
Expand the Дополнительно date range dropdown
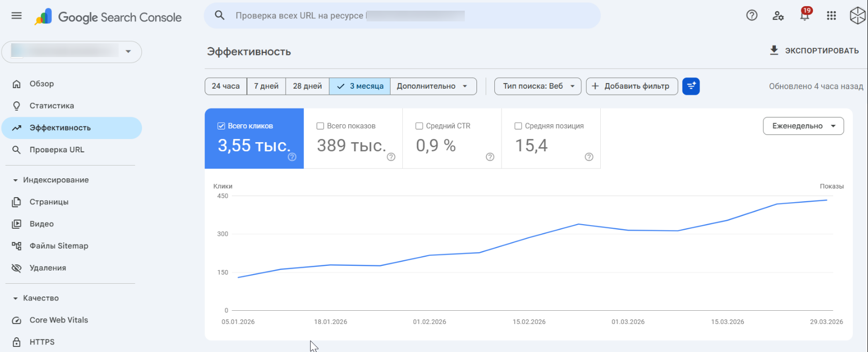433,86
